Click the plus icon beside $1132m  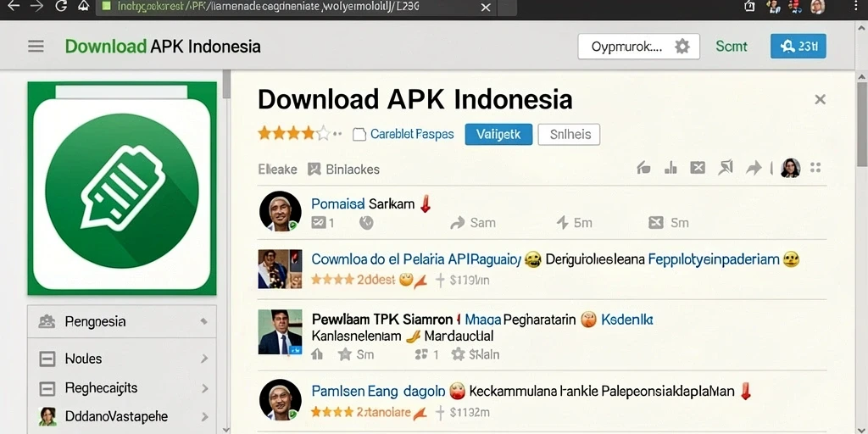(440, 413)
